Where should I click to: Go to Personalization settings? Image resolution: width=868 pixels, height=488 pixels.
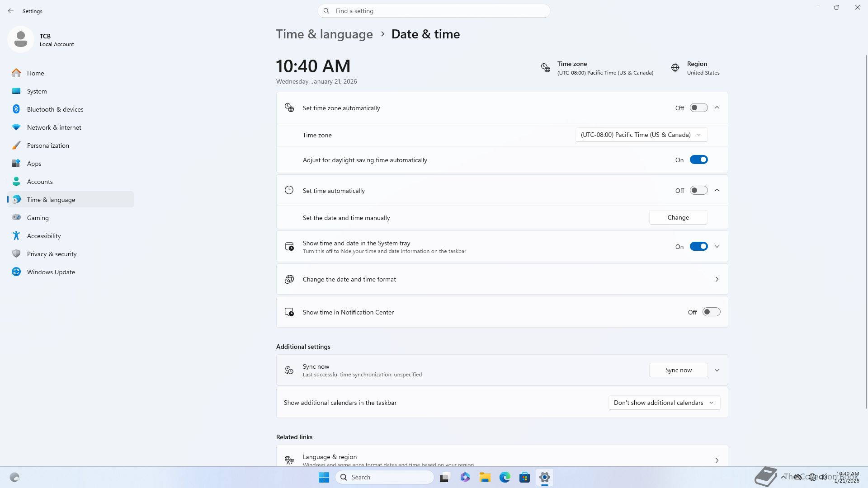pos(48,145)
